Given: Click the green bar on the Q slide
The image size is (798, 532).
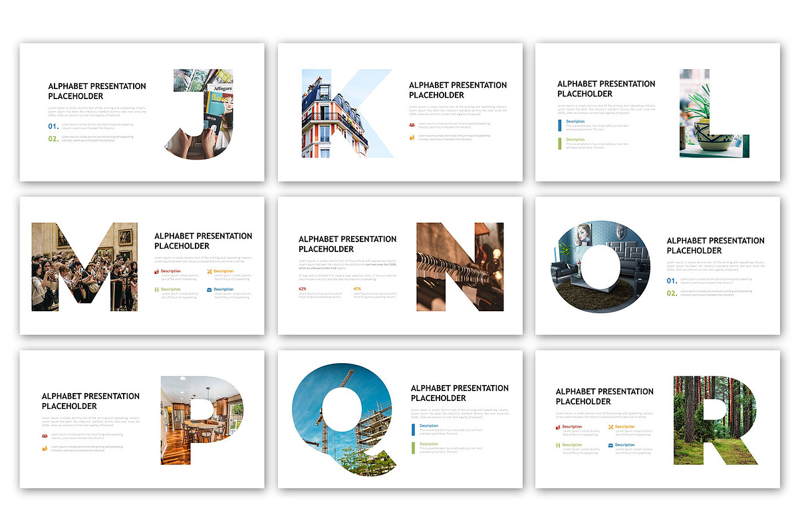Looking at the screenshot, I should point(414,448).
